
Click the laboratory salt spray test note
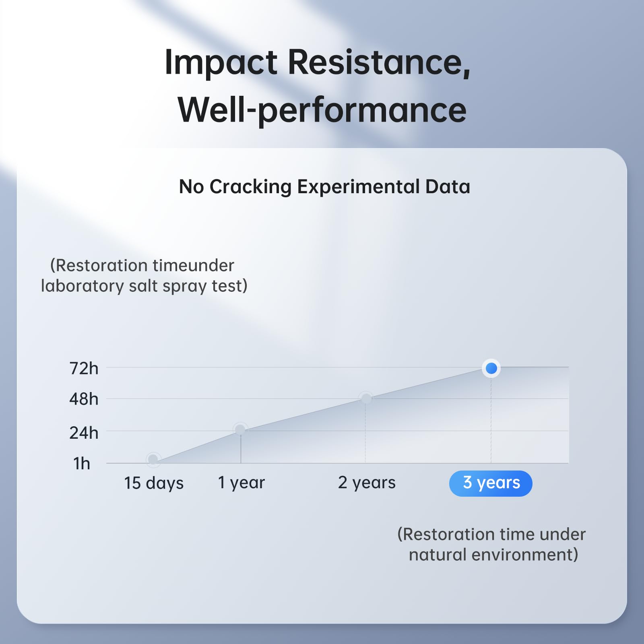point(144,276)
